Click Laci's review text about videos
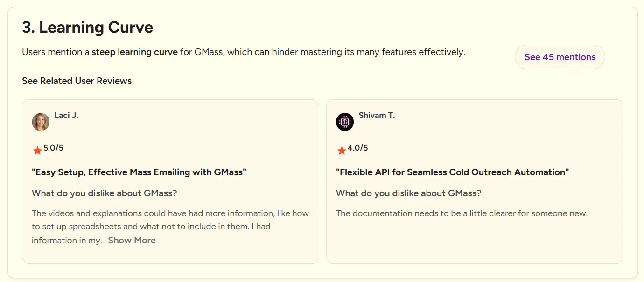Screen dimensions: 644x282 point(170,227)
